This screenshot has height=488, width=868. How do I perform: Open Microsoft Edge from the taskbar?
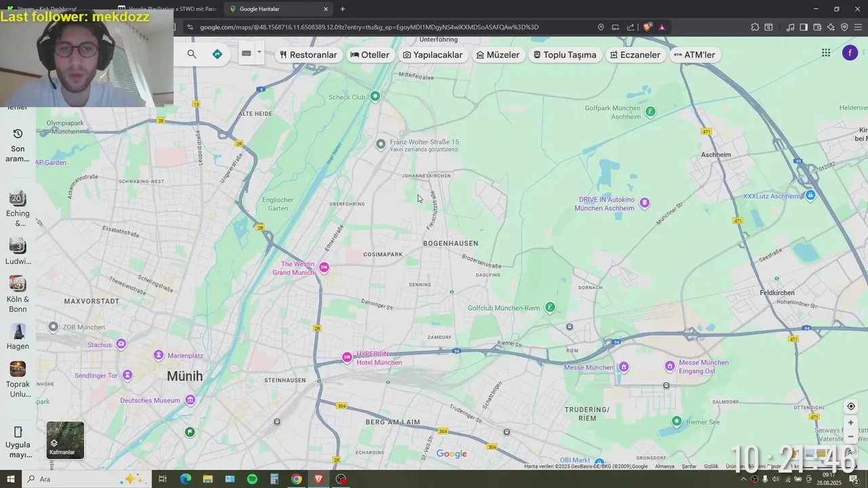pos(185,479)
